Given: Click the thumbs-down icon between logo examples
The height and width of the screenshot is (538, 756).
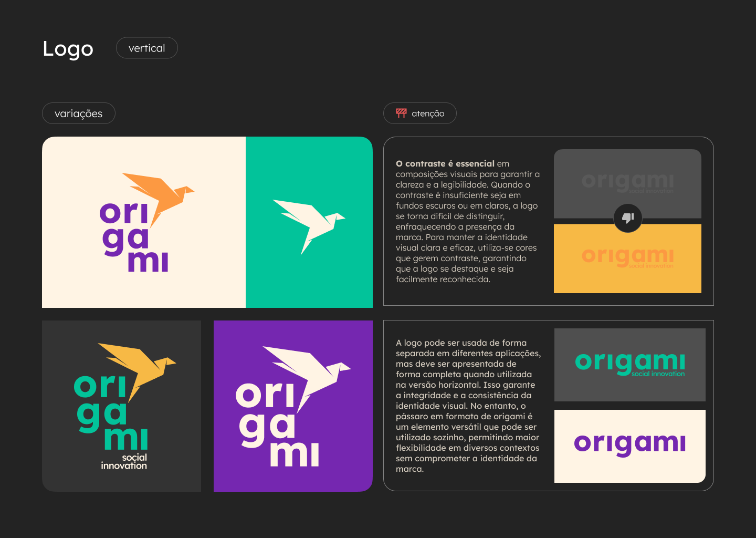Looking at the screenshot, I should point(627,218).
